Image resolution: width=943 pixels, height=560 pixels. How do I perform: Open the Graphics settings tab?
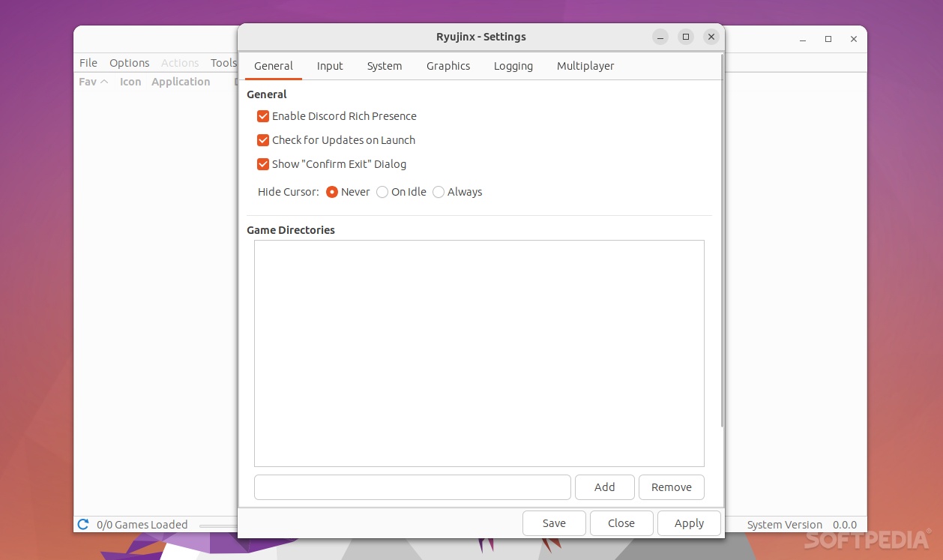(448, 66)
